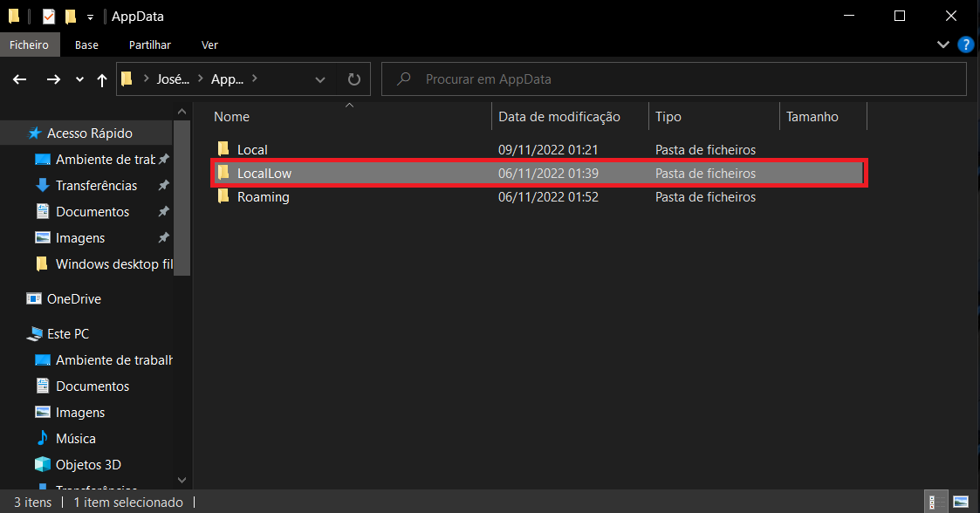
Task: Click the Procurar em AppData search box
Action: coord(681,79)
